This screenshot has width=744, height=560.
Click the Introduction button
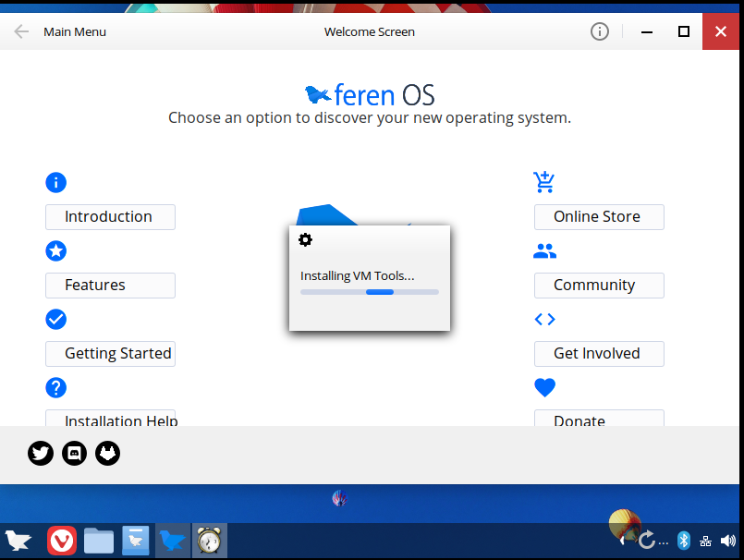pos(110,217)
